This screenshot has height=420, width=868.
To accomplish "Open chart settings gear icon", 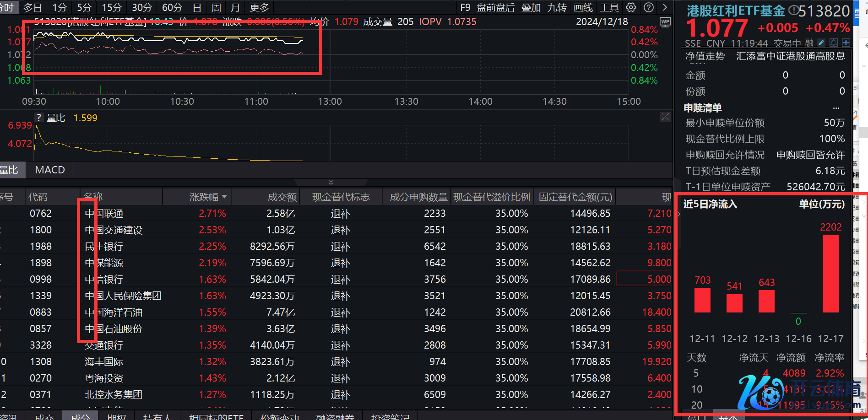I will [631, 7].
